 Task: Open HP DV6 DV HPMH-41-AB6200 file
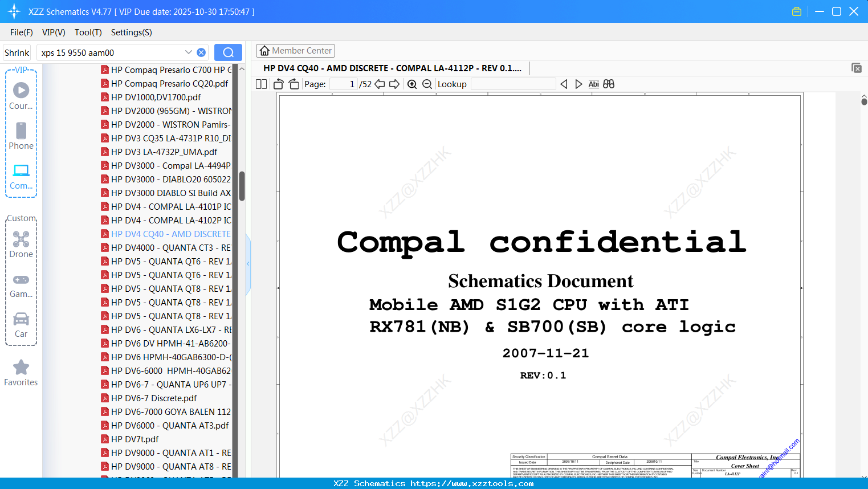[x=166, y=344]
